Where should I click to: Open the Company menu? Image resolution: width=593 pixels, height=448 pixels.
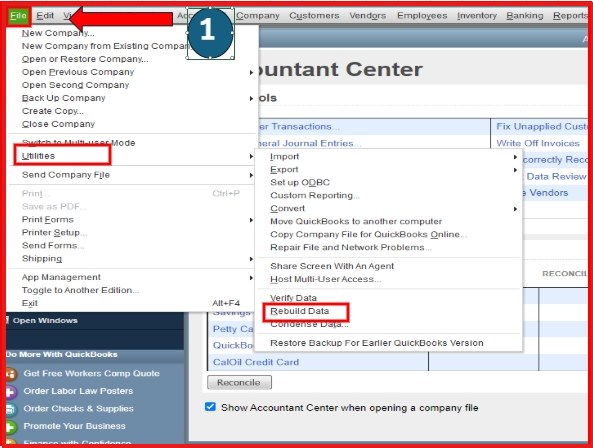(258, 16)
